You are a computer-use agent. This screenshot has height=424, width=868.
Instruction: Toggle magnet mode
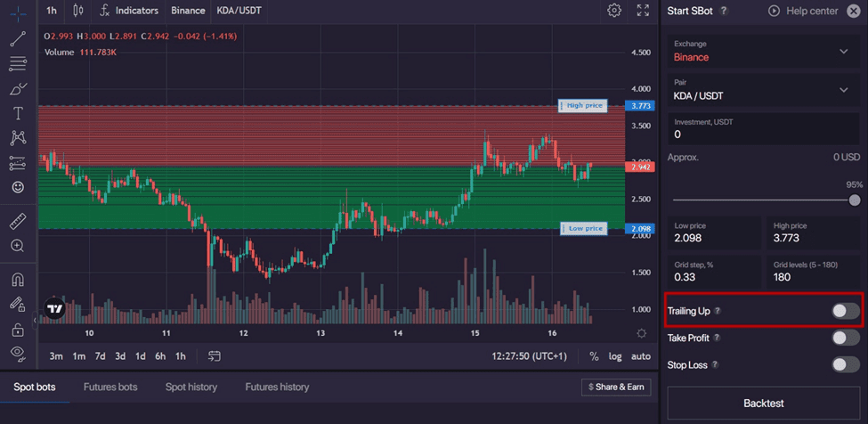(18, 280)
